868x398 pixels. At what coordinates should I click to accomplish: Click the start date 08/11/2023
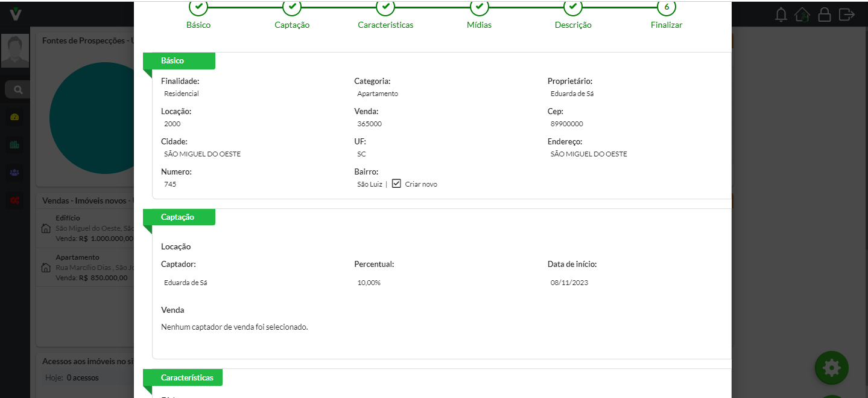tap(569, 283)
